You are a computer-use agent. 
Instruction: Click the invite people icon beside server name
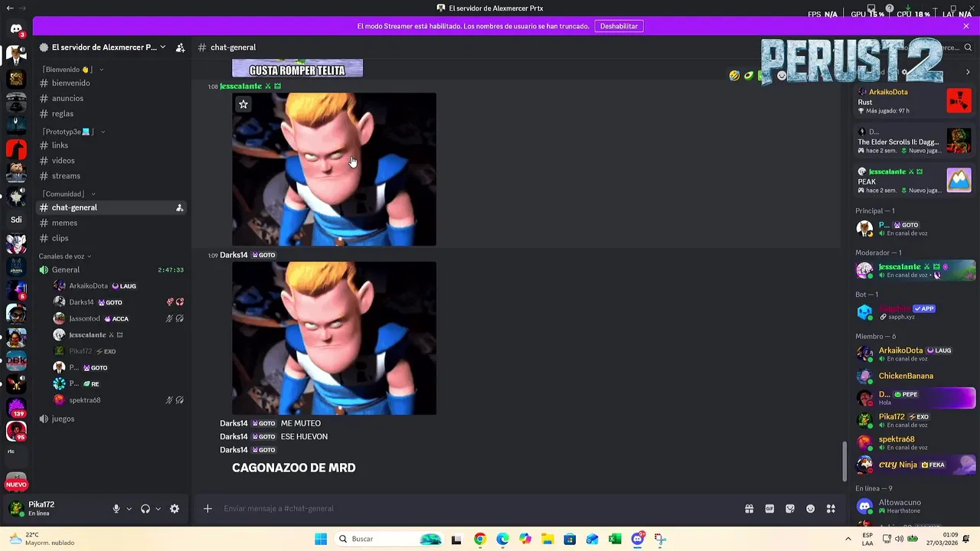[x=180, y=47]
